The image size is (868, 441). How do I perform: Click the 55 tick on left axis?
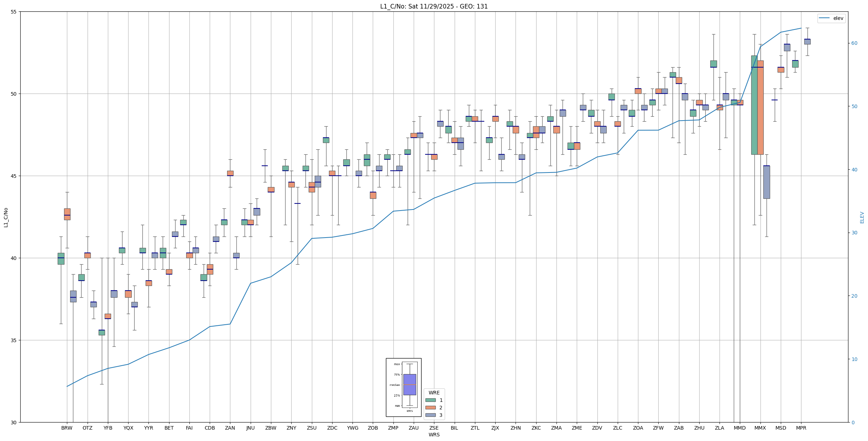14,12
